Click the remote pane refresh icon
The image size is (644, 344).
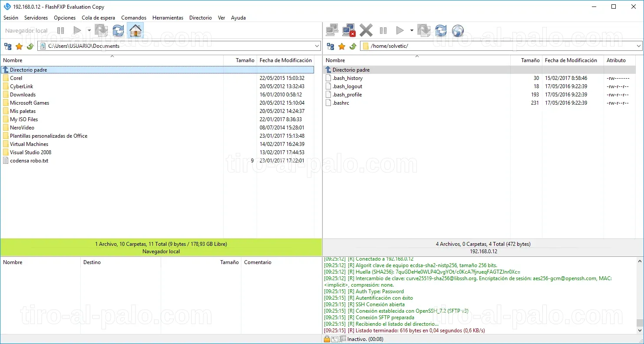coord(441,30)
